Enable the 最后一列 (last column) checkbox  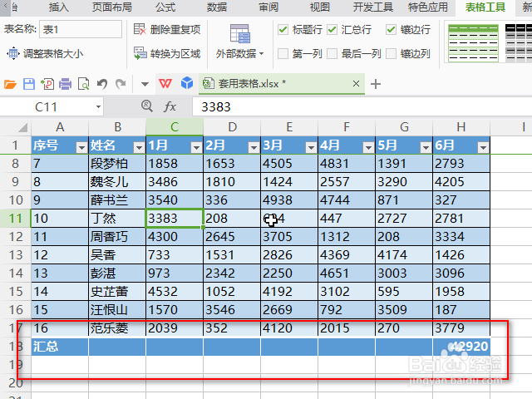coord(332,53)
